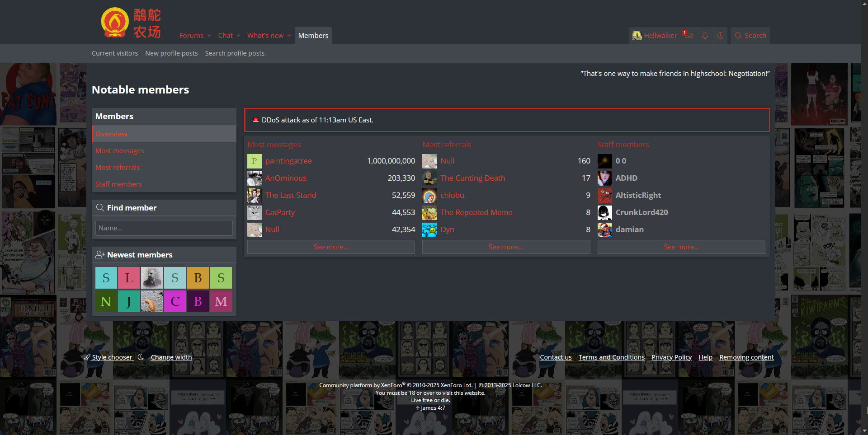The image size is (868, 435).
Task: Click the paintingatree avatar icon
Action: click(255, 161)
